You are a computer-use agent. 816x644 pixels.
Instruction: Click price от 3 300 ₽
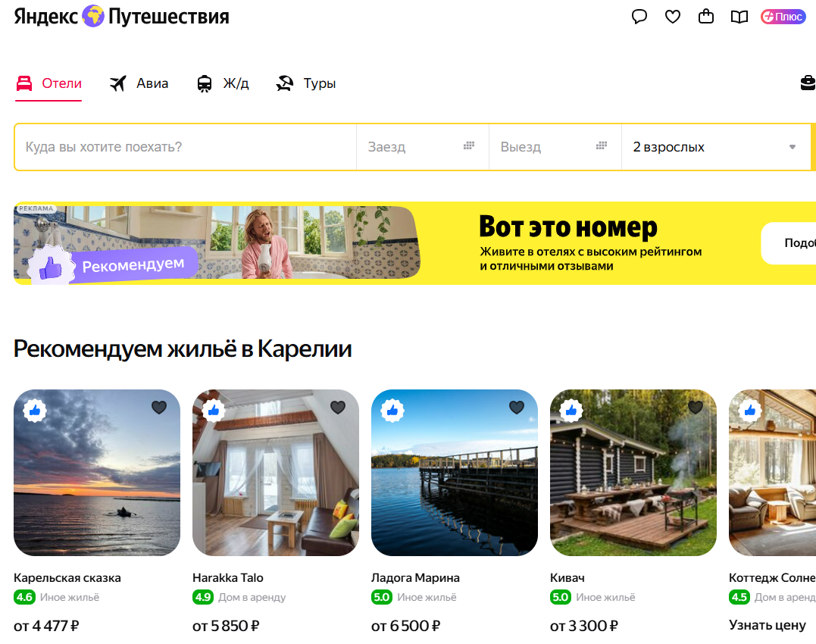[584, 626]
